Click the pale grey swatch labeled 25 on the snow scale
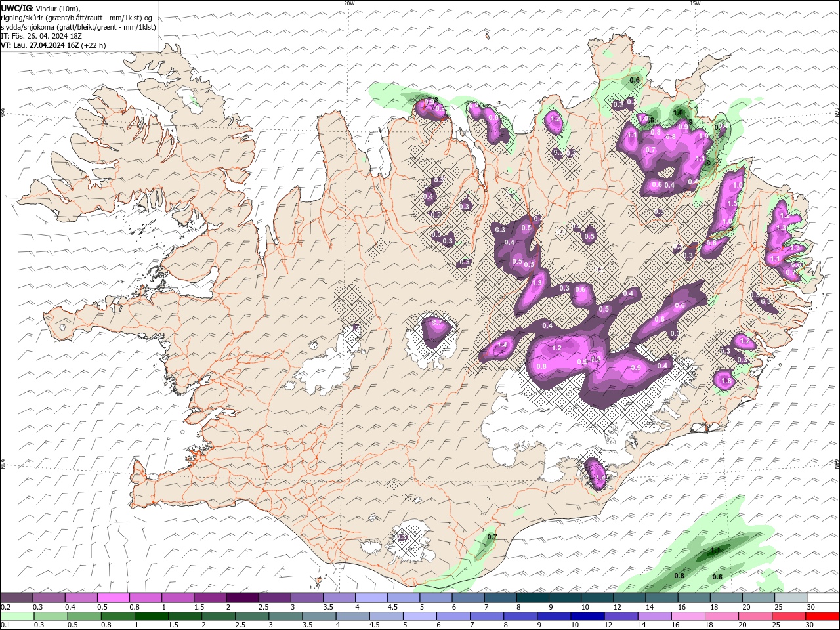The width and height of the screenshot is (840, 630). coord(791,598)
